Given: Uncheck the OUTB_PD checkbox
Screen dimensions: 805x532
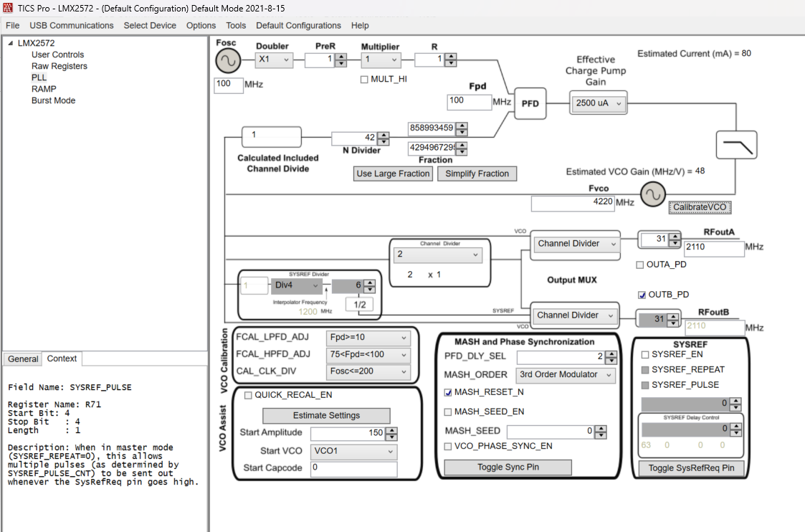Looking at the screenshot, I should click(642, 295).
